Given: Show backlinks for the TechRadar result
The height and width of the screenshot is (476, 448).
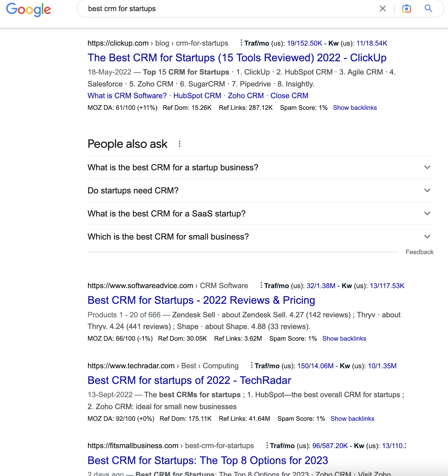Looking at the screenshot, I should (x=352, y=419).
